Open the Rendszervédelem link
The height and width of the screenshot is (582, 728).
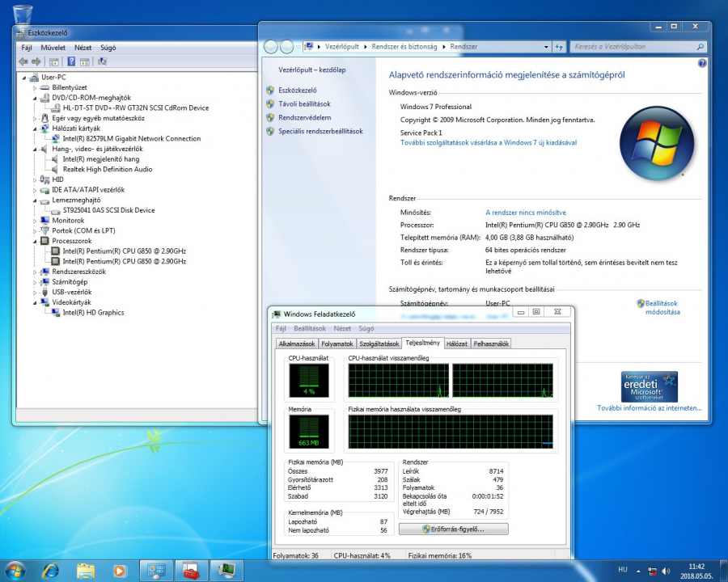pyautogui.click(x=305, y=118)
